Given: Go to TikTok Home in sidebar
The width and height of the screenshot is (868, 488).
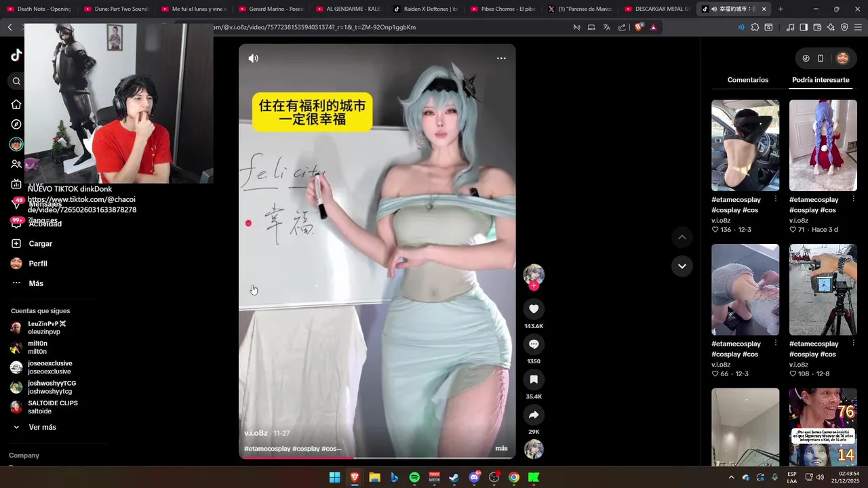Looking at the screenshot, I should pyautogui.click(x=16, y=104).
